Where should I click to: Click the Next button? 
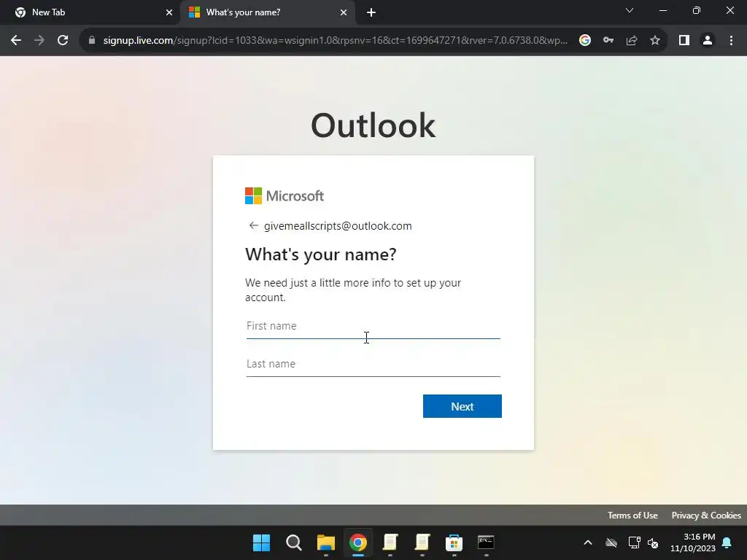pyautogui.click(x=462, y=406)
